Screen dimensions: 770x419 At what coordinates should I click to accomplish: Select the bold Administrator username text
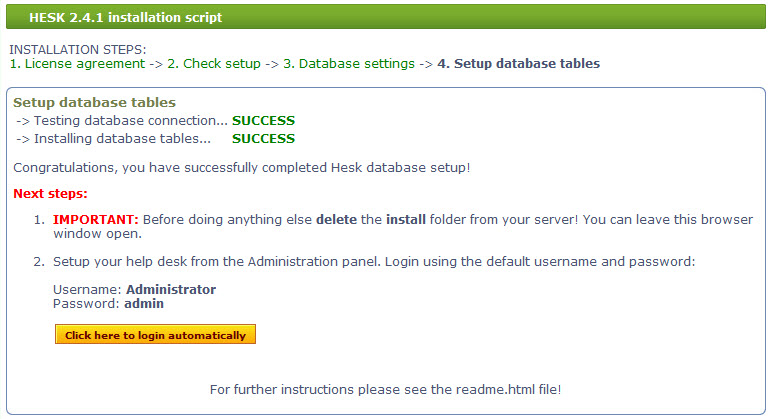171,289
